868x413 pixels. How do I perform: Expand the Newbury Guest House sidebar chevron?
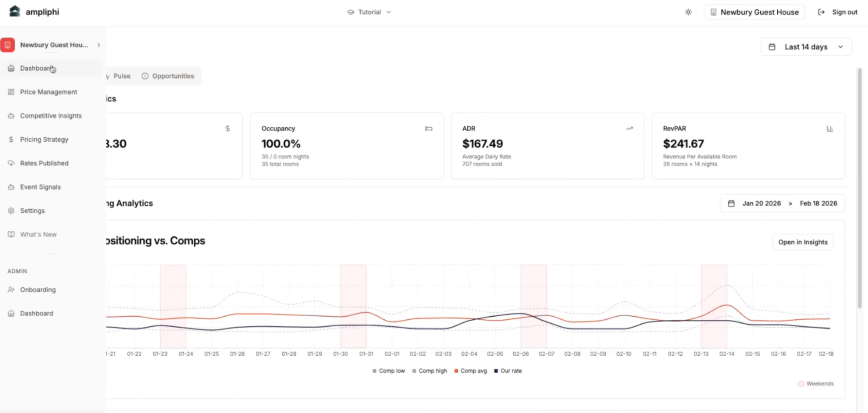[99, 45]
